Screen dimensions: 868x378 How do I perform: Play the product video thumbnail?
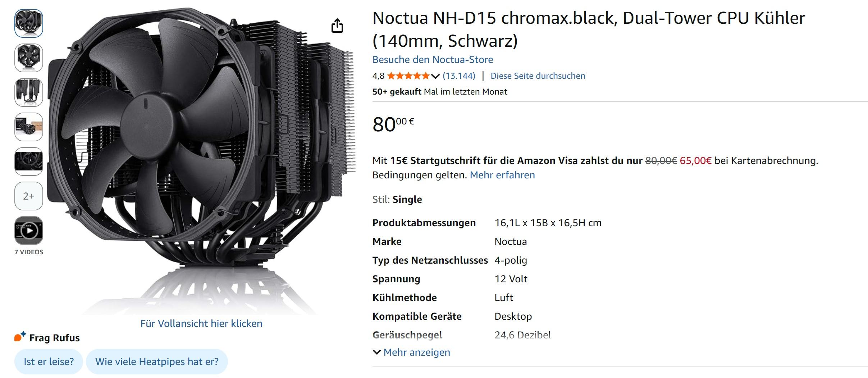[29, 231]
